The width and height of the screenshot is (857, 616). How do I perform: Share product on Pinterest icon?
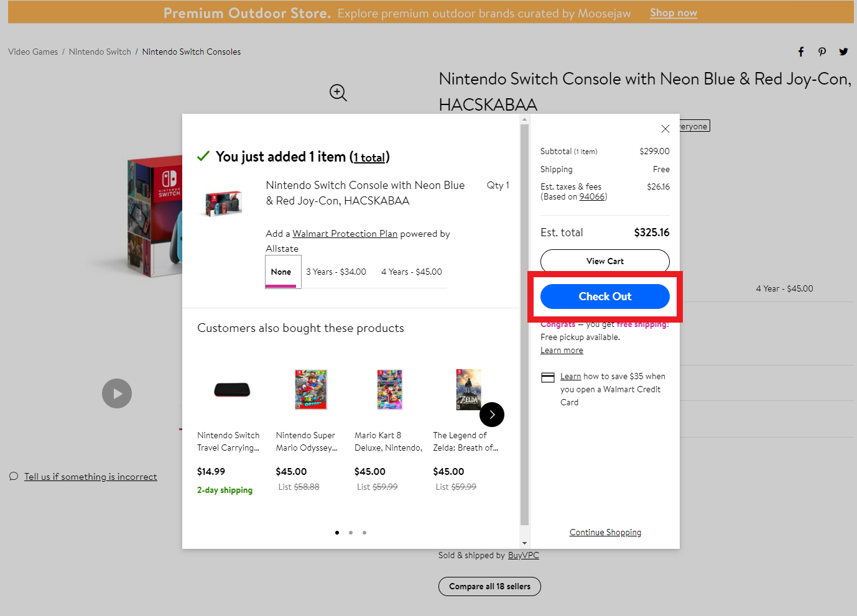coord(822,52)
